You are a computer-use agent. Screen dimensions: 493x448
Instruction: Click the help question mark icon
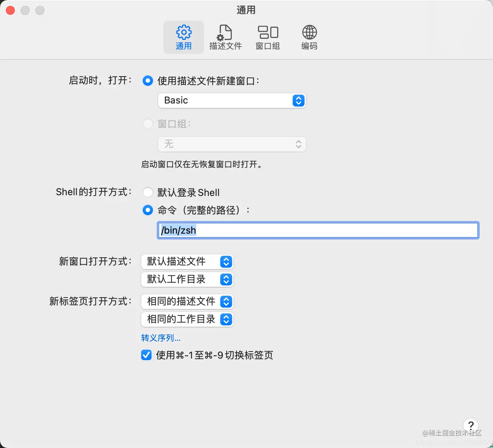[471, 425]
